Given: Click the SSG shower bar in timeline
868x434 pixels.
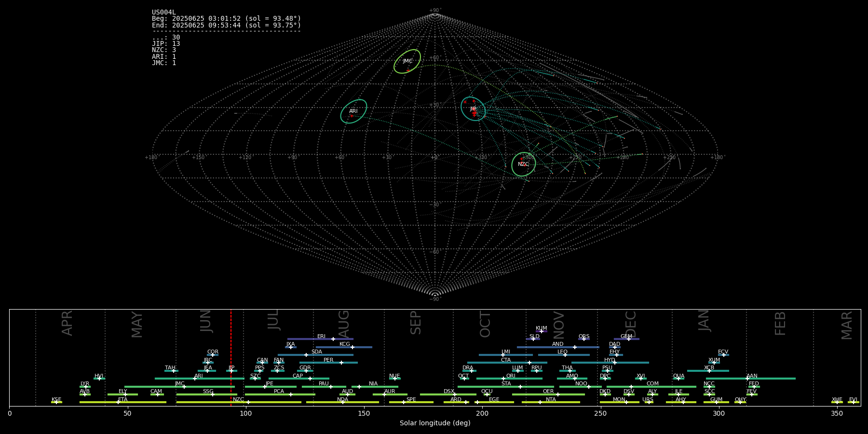Looking at the screenshot, I should click(x=206, y=394).
